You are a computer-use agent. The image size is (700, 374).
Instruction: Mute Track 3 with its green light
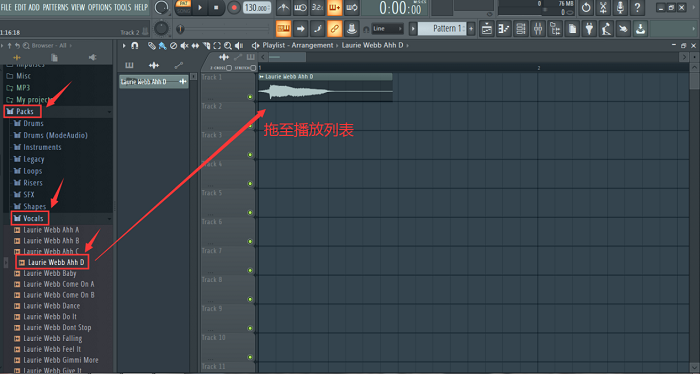(x=250, y=155)
